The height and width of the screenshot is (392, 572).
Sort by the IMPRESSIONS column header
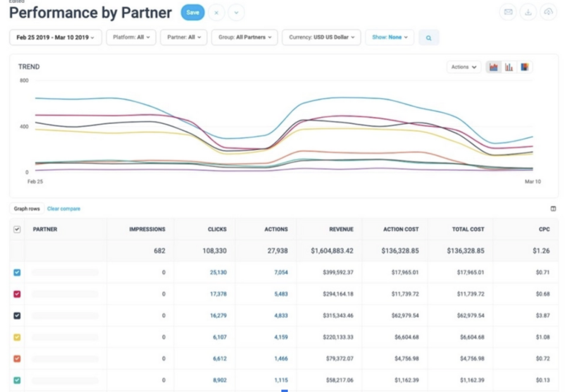coord(147,230)
